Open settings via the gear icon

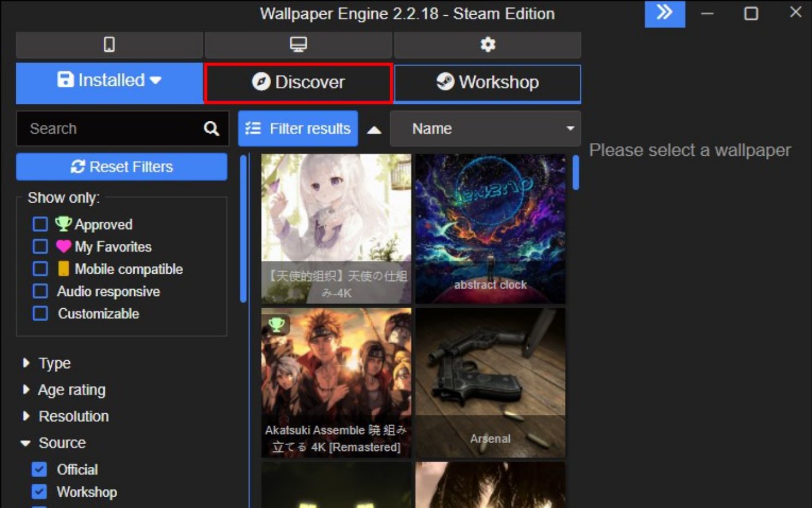coord(487,45)
